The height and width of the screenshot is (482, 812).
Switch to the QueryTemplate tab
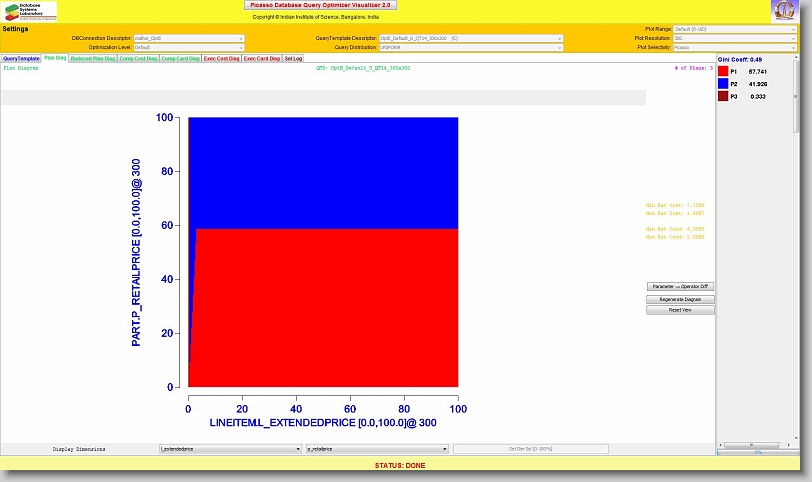[x=21, y=59]
